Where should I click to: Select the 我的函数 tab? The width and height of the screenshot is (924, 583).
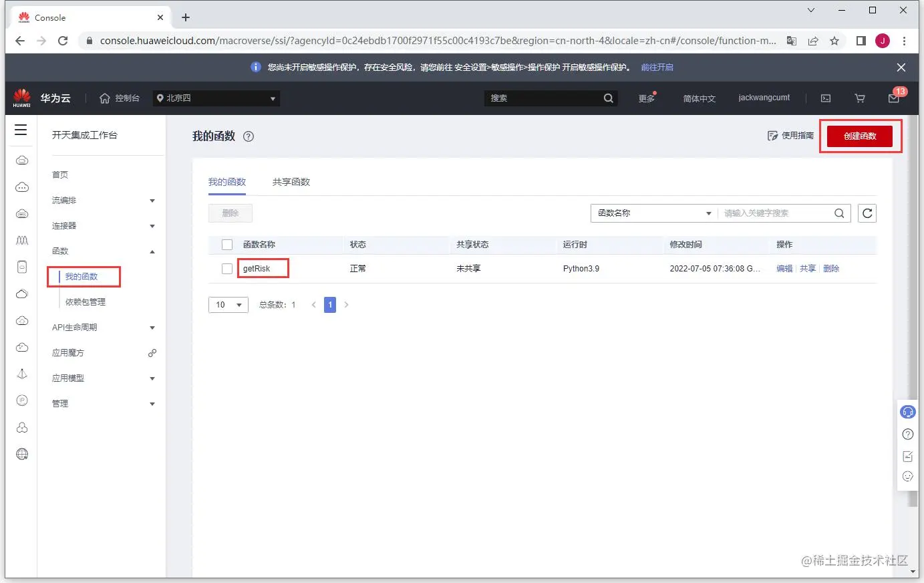pyautogui.click(x=227, y=182)
